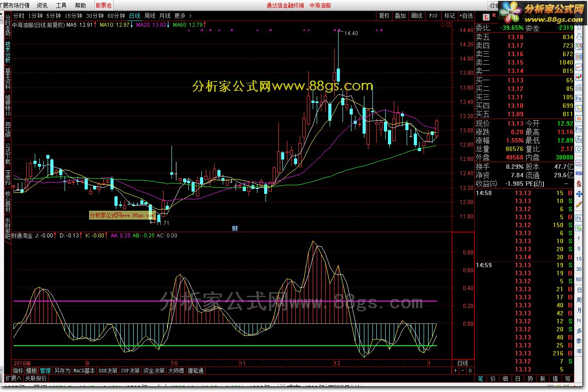
Task: Click 另存为 save-as tab
Action: tap(62, 371)
